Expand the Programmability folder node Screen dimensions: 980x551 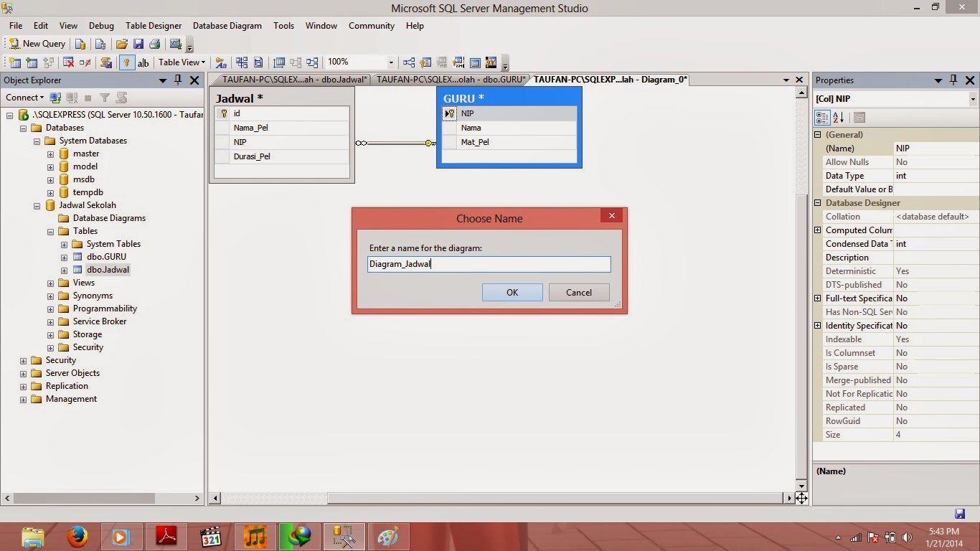(x=50, y=309)
